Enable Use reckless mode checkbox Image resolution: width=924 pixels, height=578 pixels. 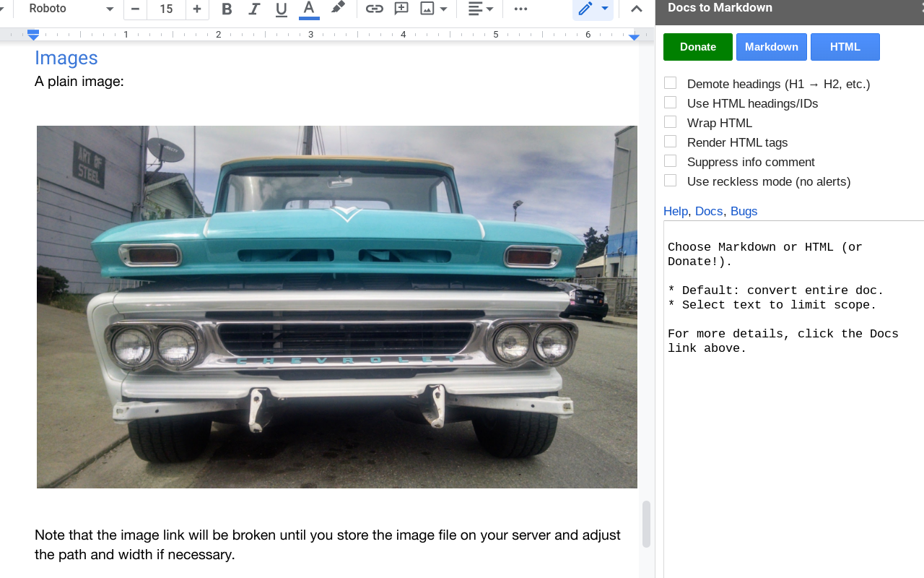coord(671,181)
